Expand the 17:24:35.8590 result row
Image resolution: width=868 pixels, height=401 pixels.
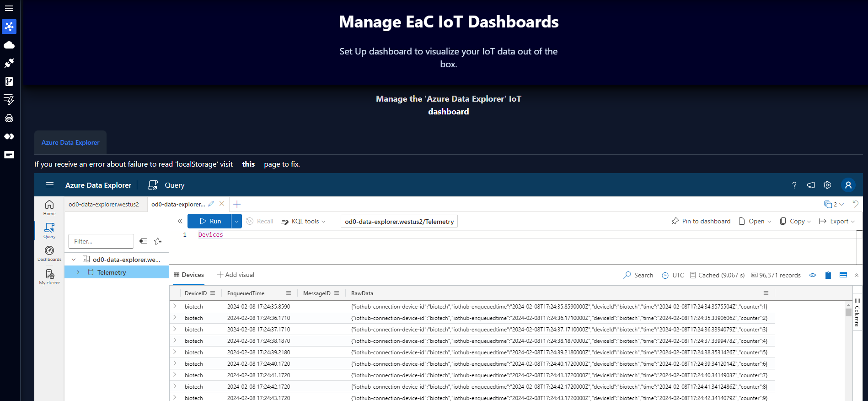(175, 306)
